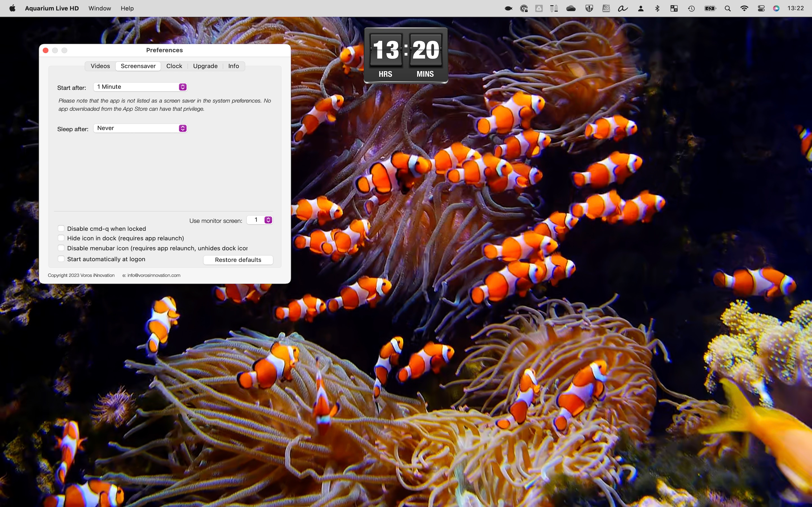
Task: Expand the Sleep after Never dropdown
Action: [140, 128]
